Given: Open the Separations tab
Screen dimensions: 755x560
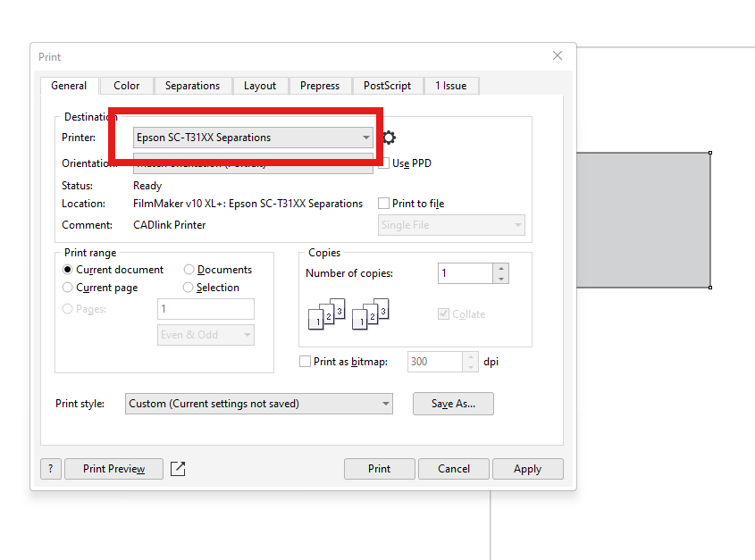Looking at the screenshot, I should click(193, 86).
